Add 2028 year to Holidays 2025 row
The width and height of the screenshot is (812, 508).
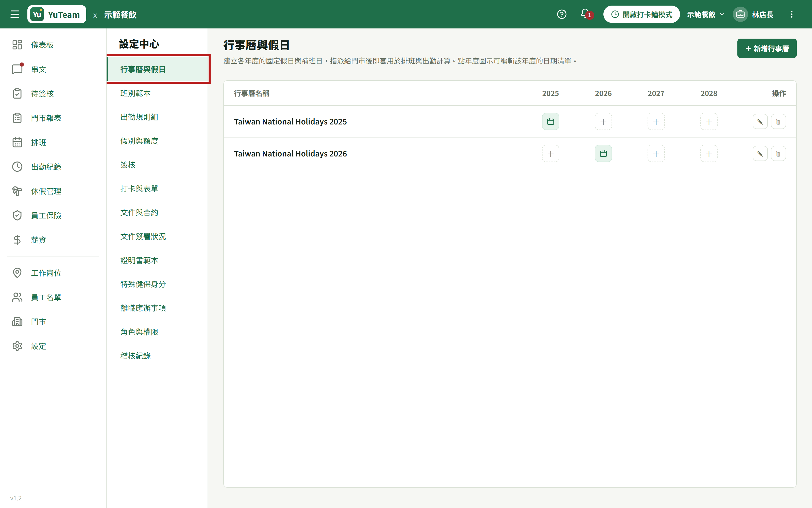(x=709, y=122)
